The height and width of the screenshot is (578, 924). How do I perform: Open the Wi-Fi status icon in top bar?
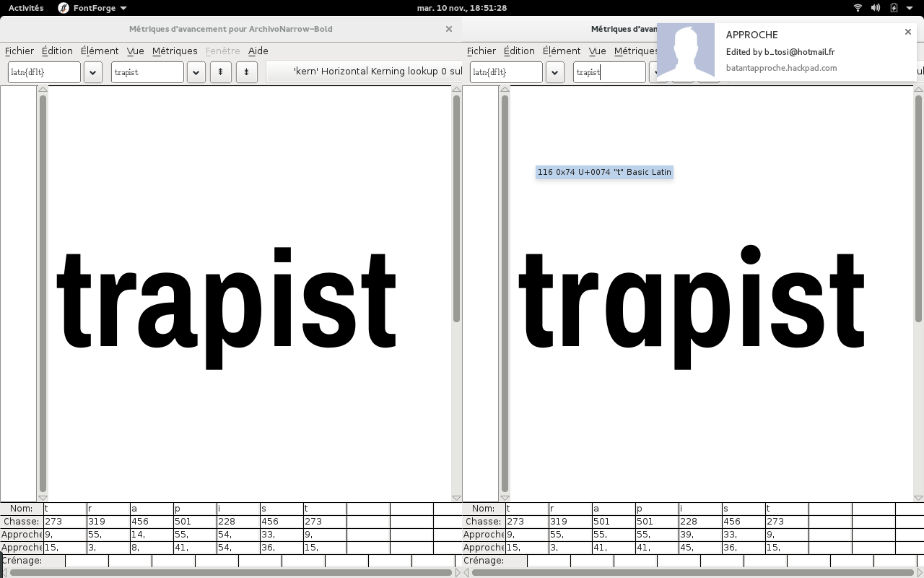[858, 8]
